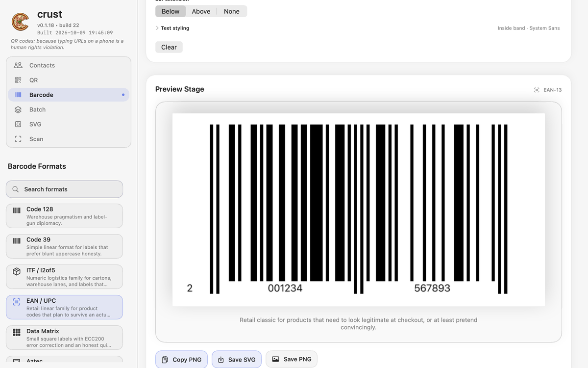This screenshot has width=588, height=368.
Task: Set bar extension to Below
Action: coord(171,11)
